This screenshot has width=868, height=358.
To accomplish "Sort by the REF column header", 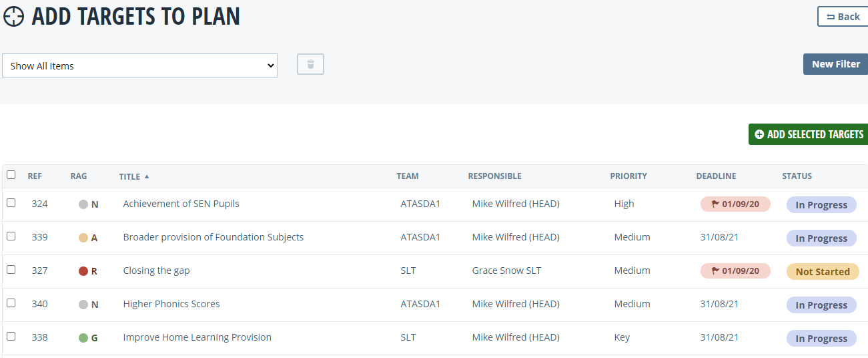I will [x=35, y=176].
